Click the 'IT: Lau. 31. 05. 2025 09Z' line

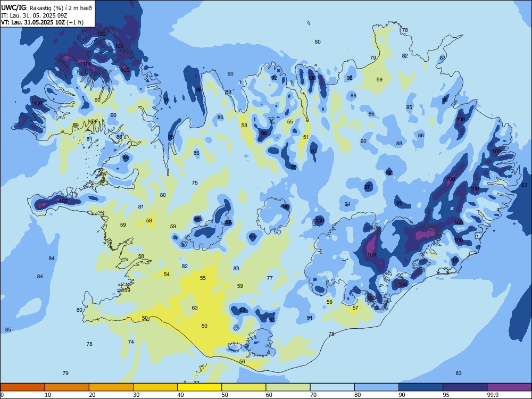pyautogui.click(x=34, y=15)
